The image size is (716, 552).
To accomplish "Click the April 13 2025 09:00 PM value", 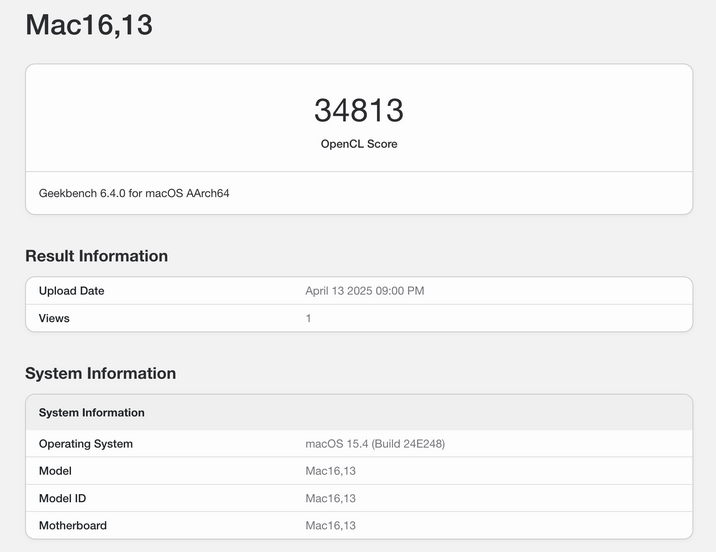I will 364,291.
